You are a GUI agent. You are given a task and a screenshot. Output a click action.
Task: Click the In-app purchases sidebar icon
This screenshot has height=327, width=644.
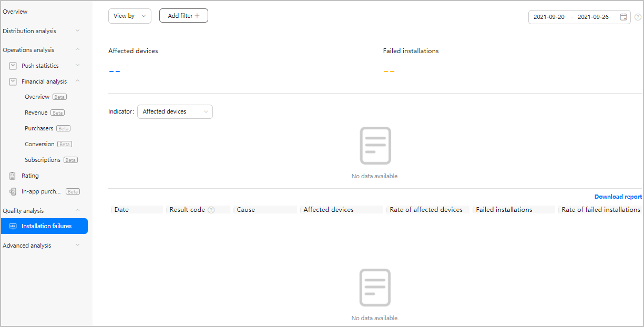point(12,191)
